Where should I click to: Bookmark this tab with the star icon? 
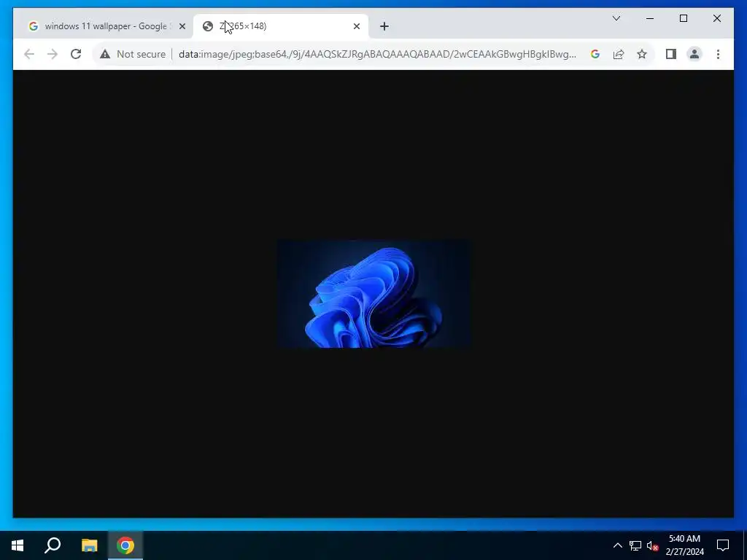(x=642, y=54)
